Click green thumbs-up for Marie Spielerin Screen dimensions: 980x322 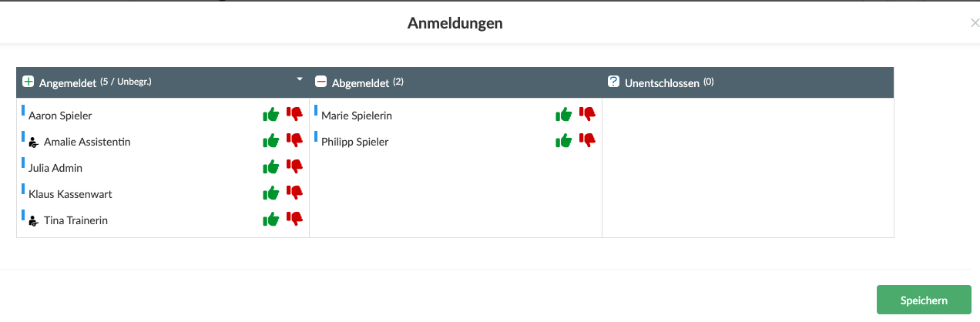pos(563,115)
